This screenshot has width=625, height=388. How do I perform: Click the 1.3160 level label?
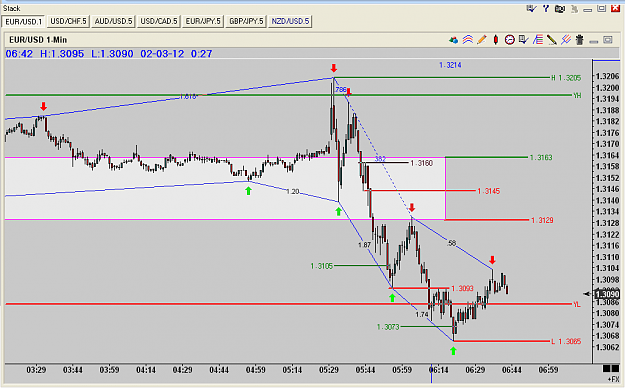(x=421, y=163)
